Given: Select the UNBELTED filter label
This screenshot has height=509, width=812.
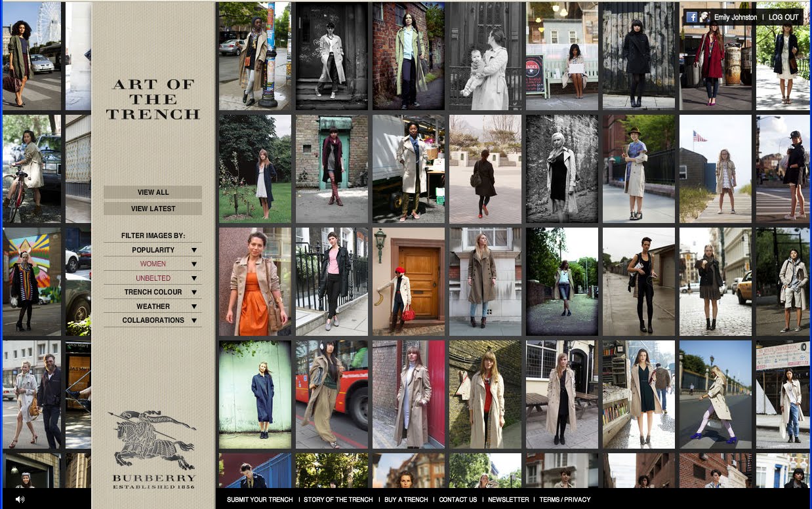Looking at the screenshot, I should click(153, 278).
